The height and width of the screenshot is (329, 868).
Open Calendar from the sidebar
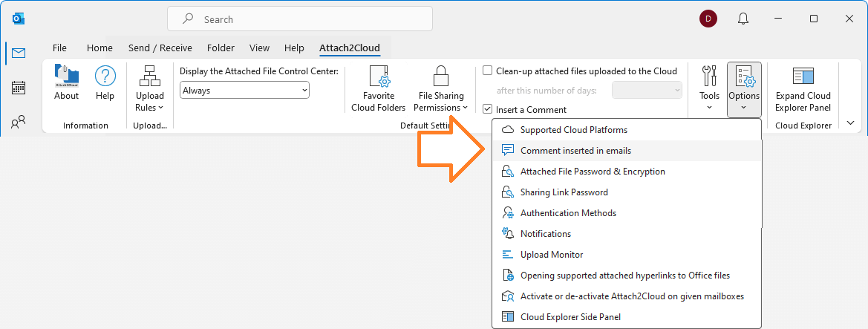click(x=19, y=88)
